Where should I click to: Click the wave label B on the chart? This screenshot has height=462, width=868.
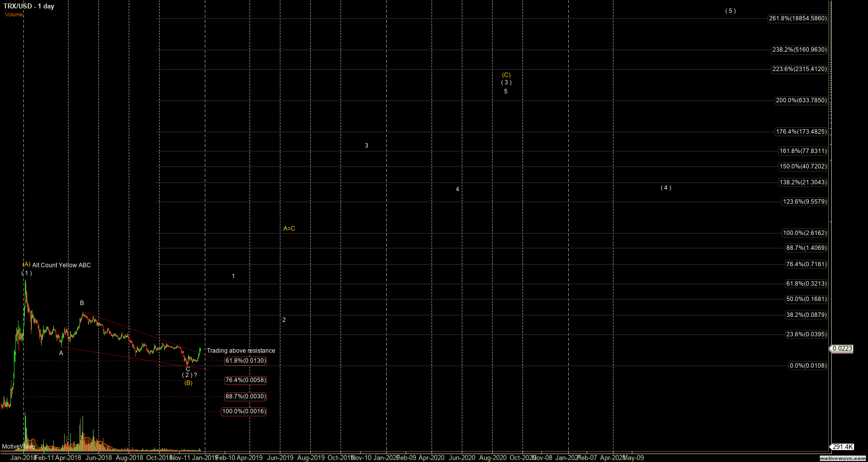pyautogui.click(x=82, y=303)
